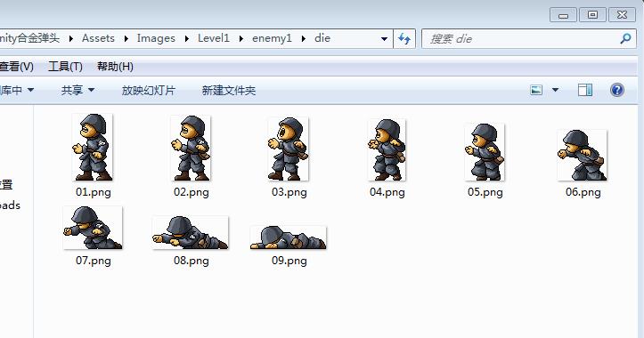Open the 共享 dropdown
The width and height of the screenshot is (644, 338).
point(77,90)
